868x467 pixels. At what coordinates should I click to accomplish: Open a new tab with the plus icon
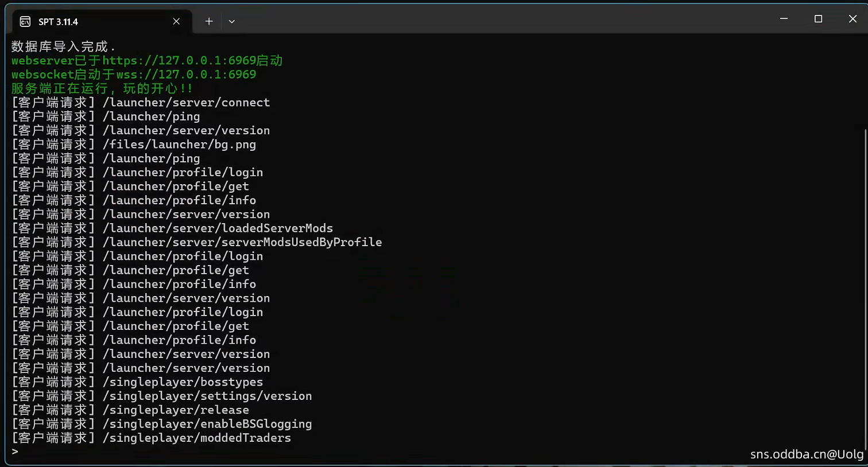tap(209, 22)
